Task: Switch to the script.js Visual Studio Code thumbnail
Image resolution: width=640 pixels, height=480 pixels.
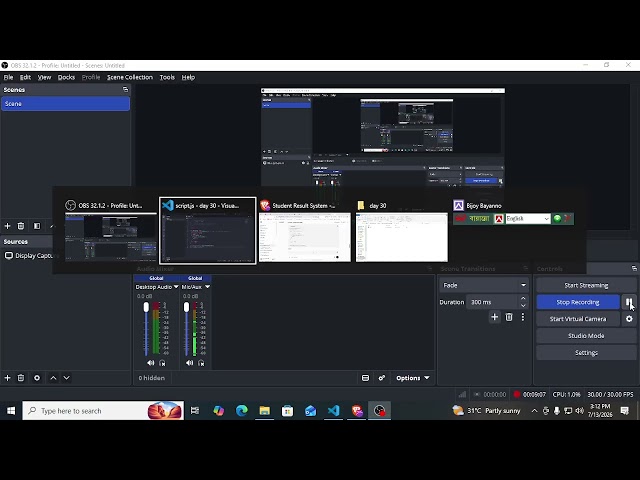Action: click(208, 231)
